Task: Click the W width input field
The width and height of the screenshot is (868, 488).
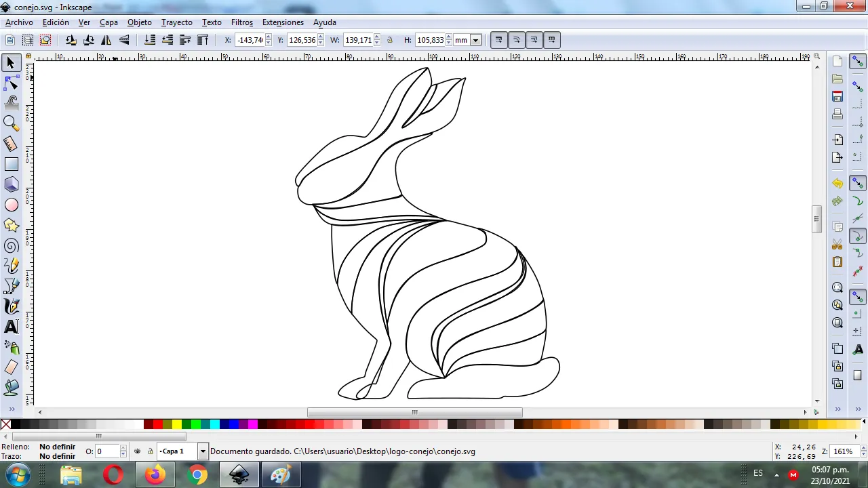Action: [358, 40]
